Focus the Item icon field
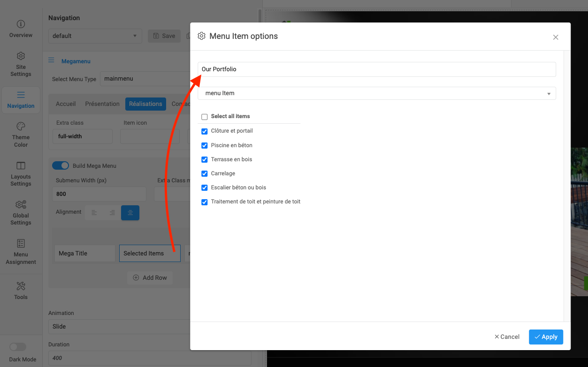This screenshot has height=367, width=588. coord(150,136)
